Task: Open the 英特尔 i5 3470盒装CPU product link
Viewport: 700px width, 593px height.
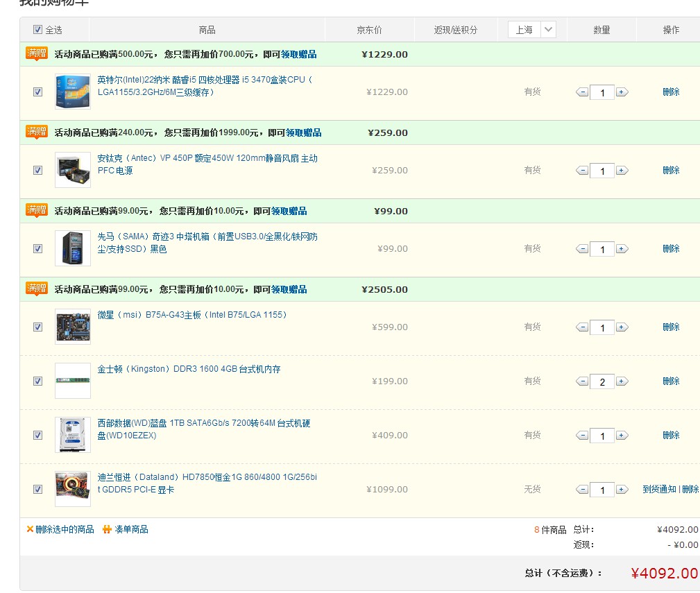Action: coord(205,86)
